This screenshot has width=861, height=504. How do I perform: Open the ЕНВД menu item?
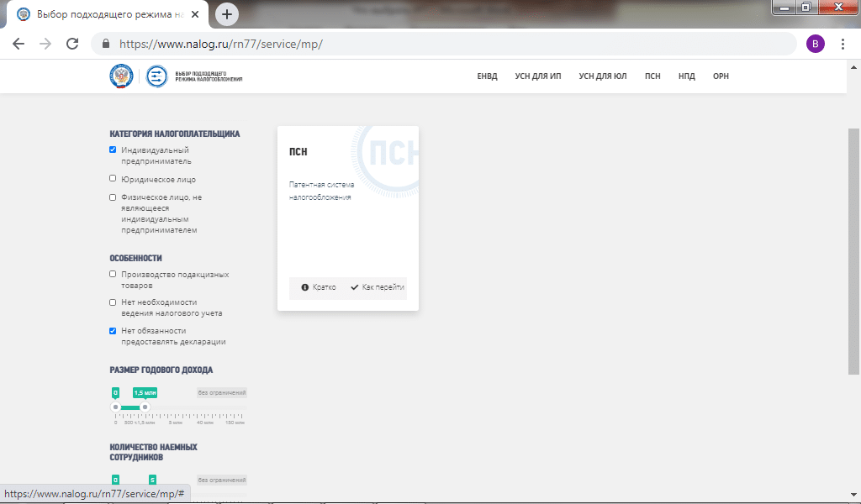487,76
